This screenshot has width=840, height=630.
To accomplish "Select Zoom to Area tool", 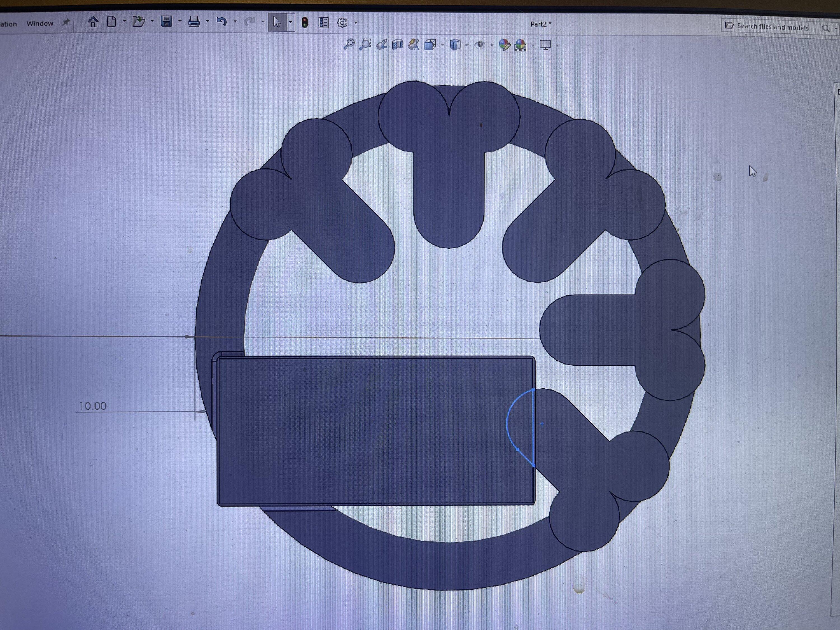I will [x=365, y=45].
